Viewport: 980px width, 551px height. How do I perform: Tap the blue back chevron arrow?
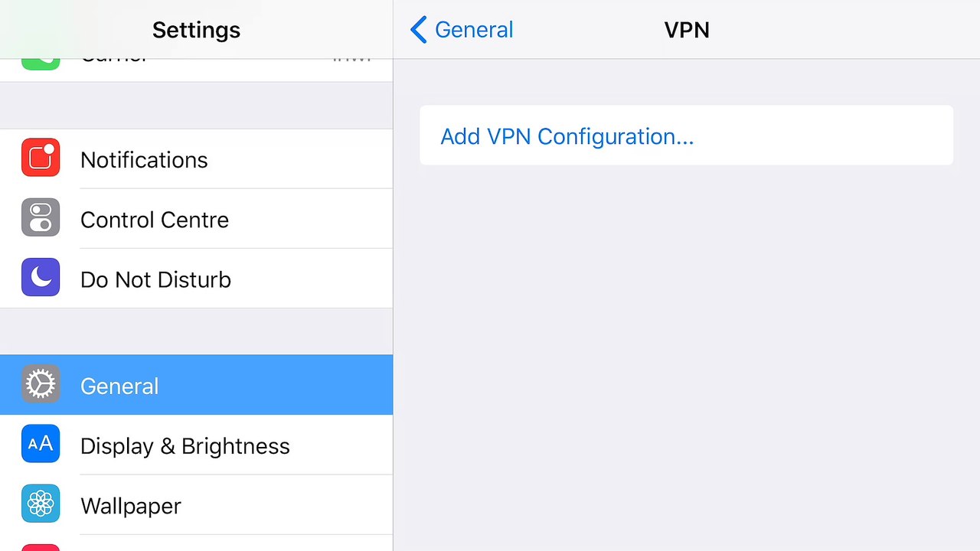pyautogui.click(x=418, y=30)
